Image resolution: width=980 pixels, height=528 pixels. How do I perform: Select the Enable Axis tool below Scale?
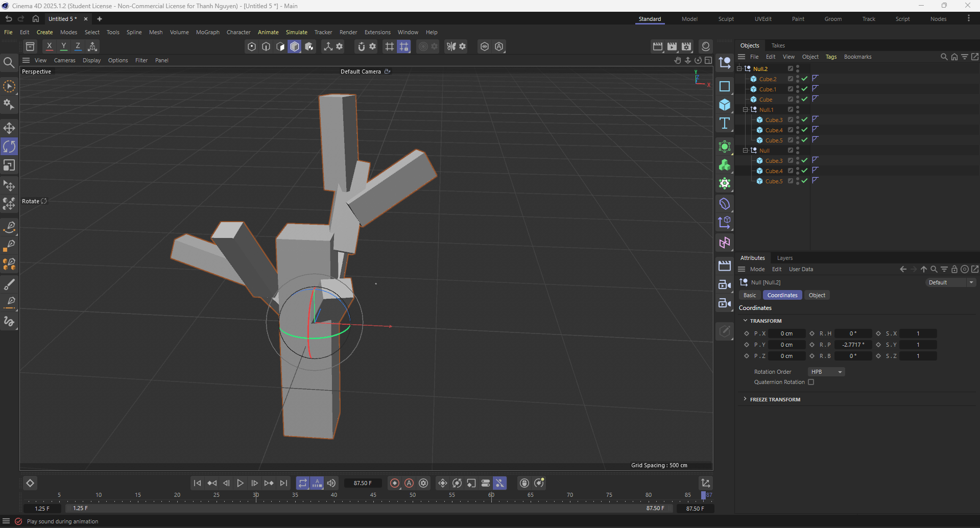pyautogui.click(x=9, y=185)
